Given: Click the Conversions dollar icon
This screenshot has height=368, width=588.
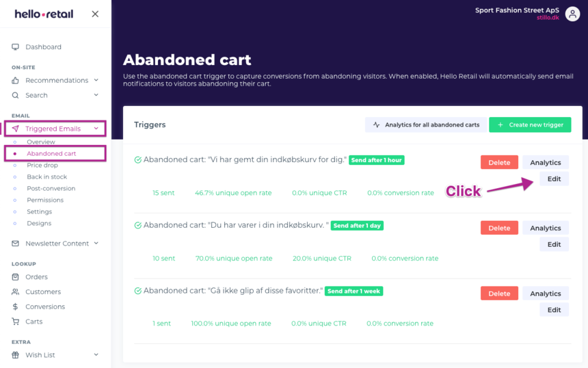Looking at the screenshot, I should [16, 307].
